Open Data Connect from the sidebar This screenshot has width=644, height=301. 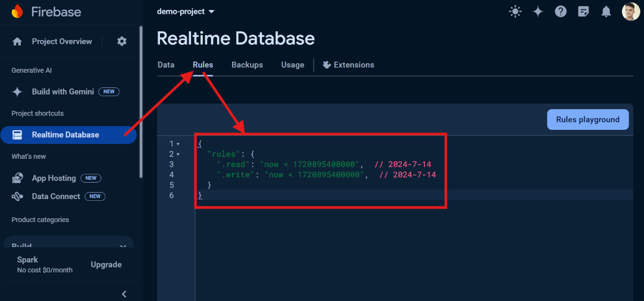[56, 196]
